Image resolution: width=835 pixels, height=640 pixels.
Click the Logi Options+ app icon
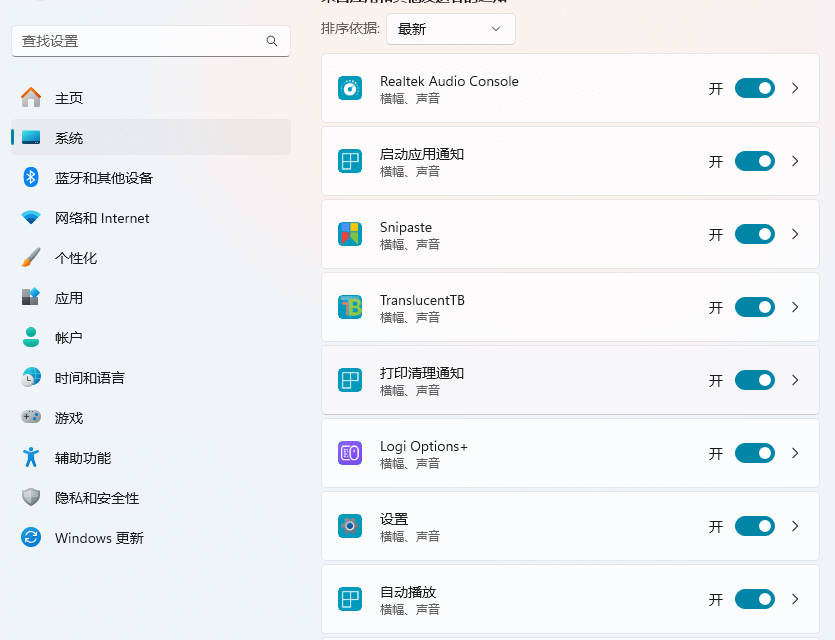[x=350, y=453]
